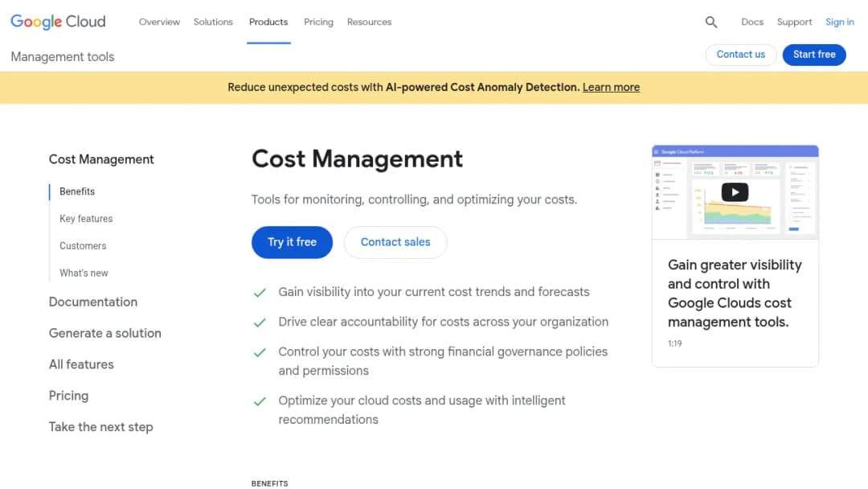
Task: Jump to What's new section
Action: coord(84,273)
